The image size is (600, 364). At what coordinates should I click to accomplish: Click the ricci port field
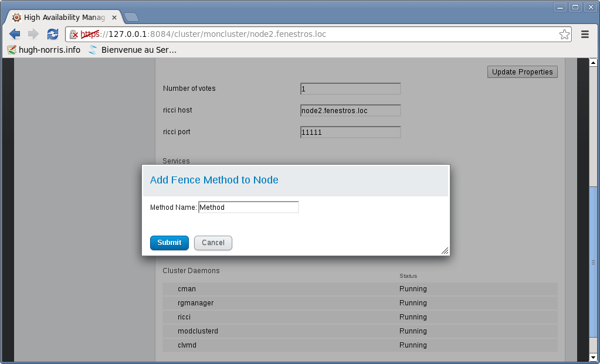350,132
